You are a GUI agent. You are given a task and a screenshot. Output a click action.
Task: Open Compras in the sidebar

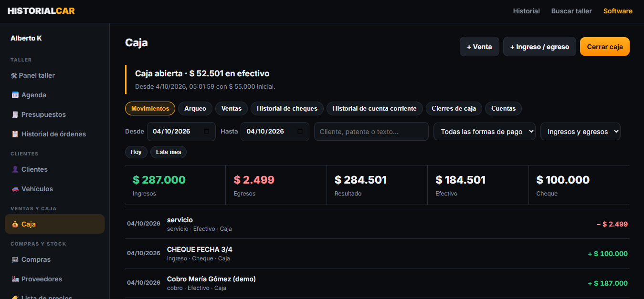[55, 259]
